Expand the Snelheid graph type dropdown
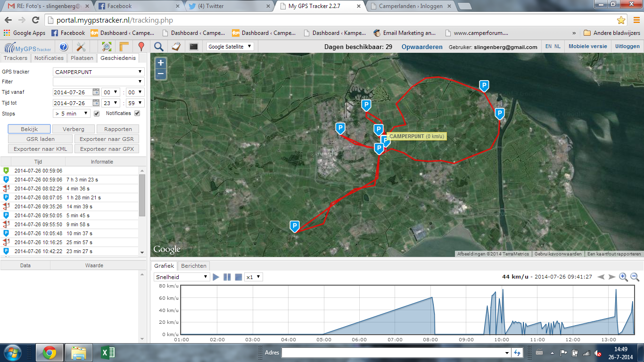Image resolution: width=644 pixels, height=362 pixels. click(x=182, y=277)
